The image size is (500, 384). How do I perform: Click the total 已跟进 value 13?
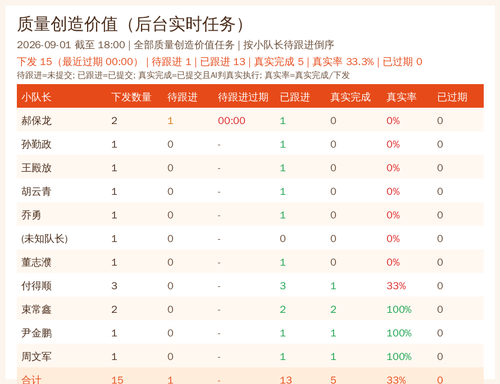point(286,380)
